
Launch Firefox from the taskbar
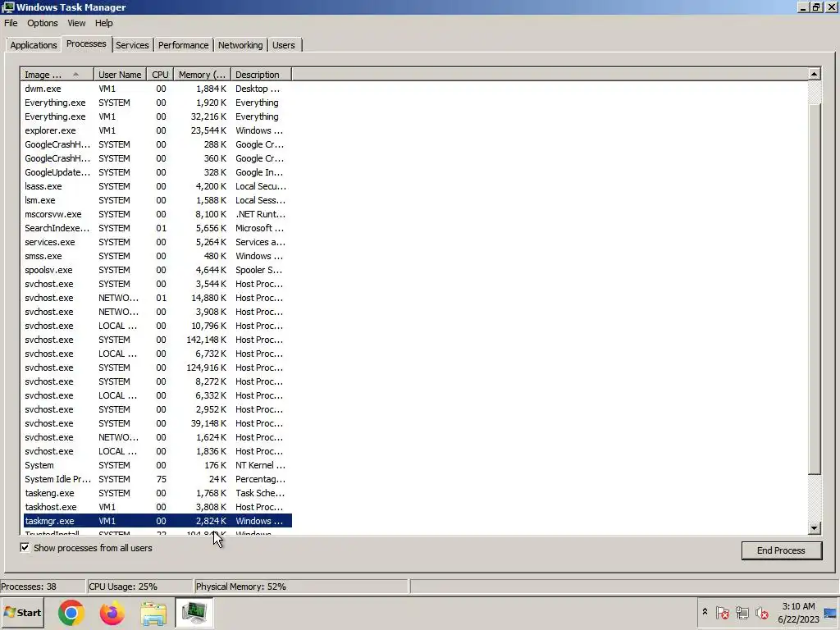click(112, 613)
